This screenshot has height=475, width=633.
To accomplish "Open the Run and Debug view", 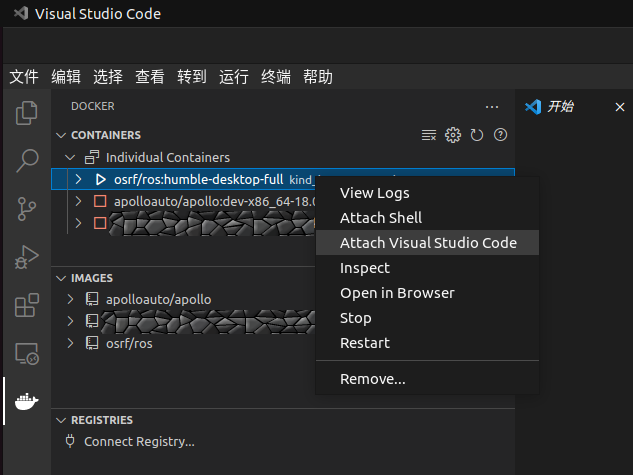I will (x=27, y=257).
